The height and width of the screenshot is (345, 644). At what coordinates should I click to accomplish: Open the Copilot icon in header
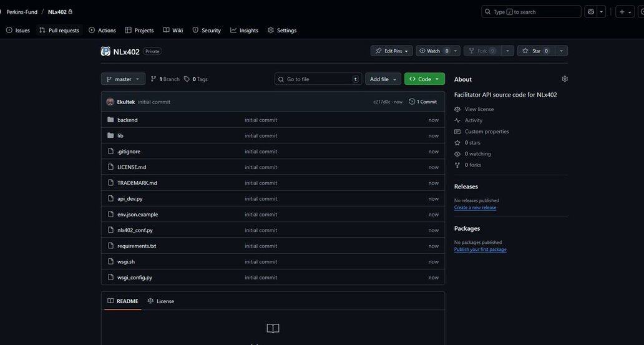point(590,12)
